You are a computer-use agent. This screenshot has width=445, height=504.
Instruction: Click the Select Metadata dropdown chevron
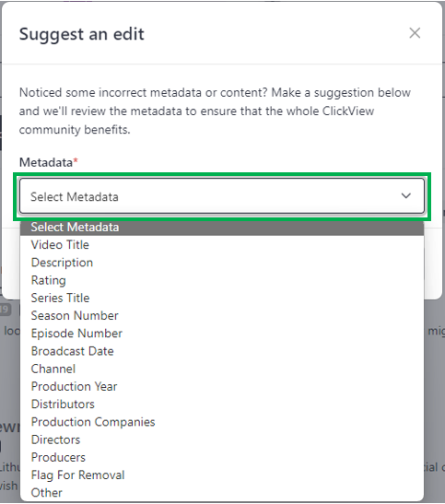[x=405, y=195]
